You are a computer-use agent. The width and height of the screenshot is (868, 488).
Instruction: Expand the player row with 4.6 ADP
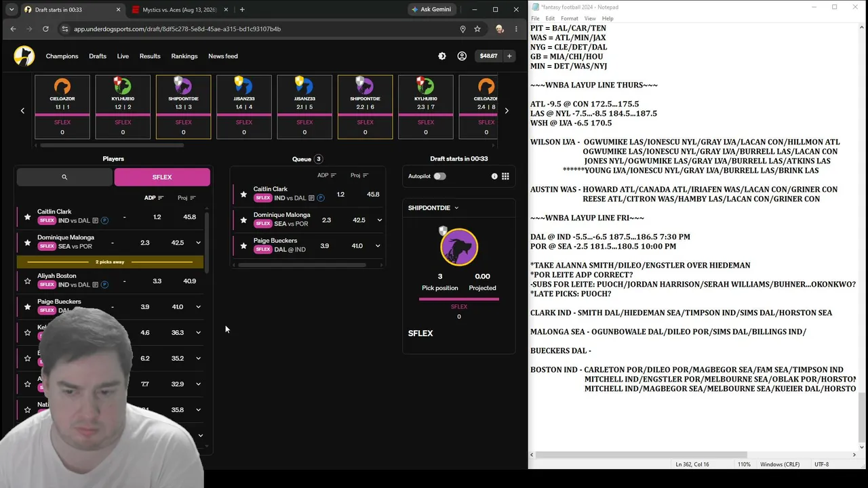pyautogui.click(x=198, y=332)
